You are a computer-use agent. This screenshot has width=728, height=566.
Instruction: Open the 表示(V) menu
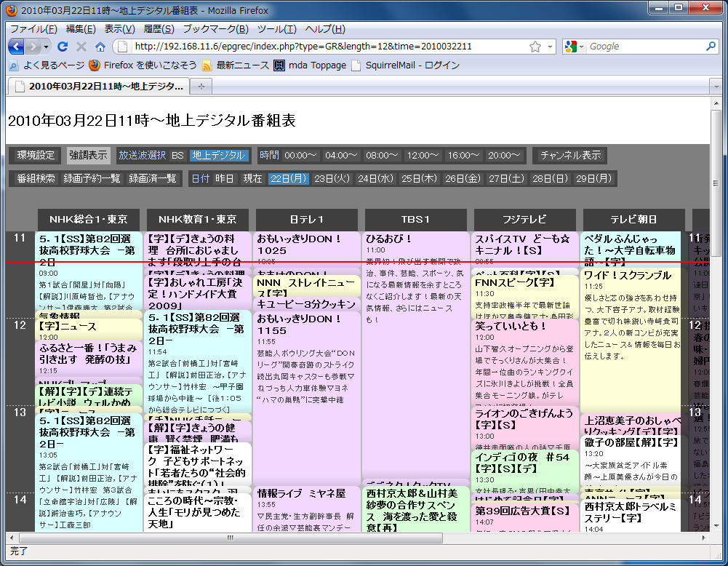[119, 29]
